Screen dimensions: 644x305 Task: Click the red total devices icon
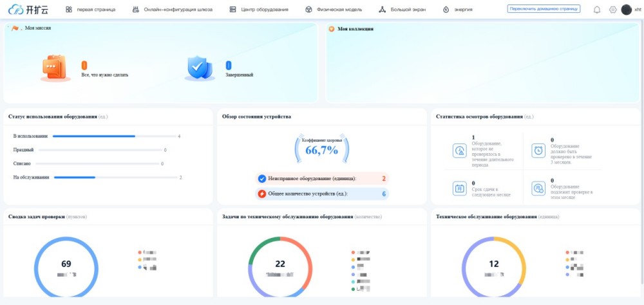(x=262, y=194)
